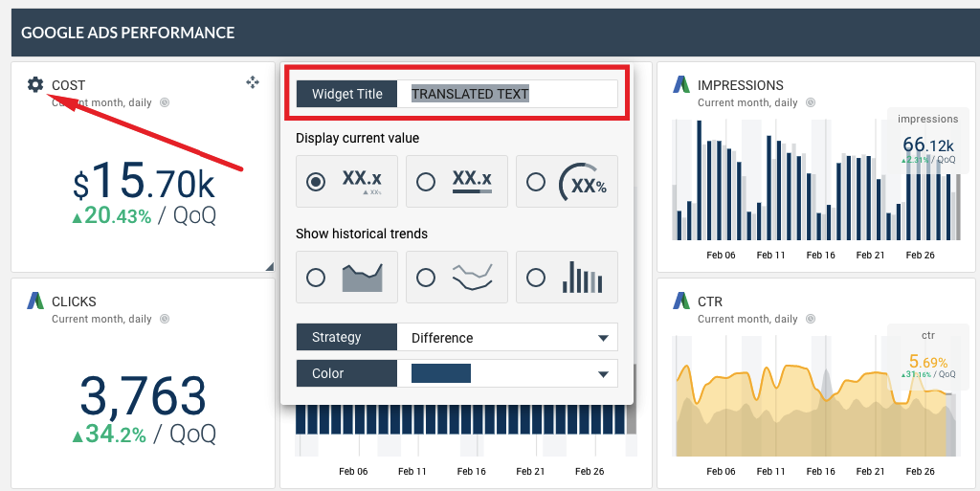Screen dimensions: 980x491
Task: Click the Feb 16 label on middle chart
Action: [471, 471]
